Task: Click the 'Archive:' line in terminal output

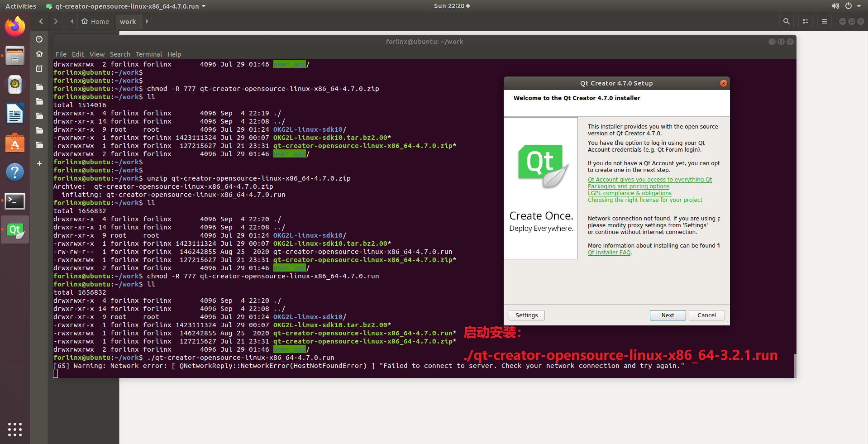Action: 163,186
